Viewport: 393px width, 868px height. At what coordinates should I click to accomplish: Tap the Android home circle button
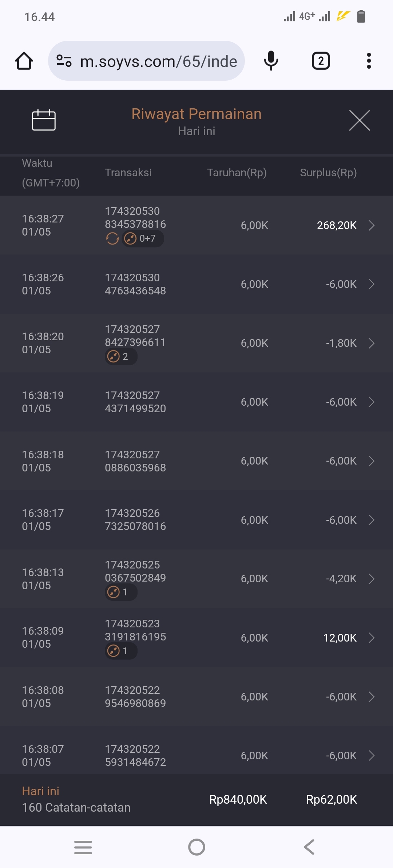click(196, 847)
